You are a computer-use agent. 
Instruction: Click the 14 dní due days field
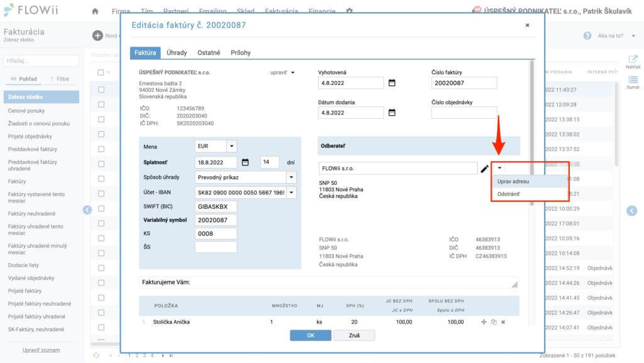(x=270, y=162)
